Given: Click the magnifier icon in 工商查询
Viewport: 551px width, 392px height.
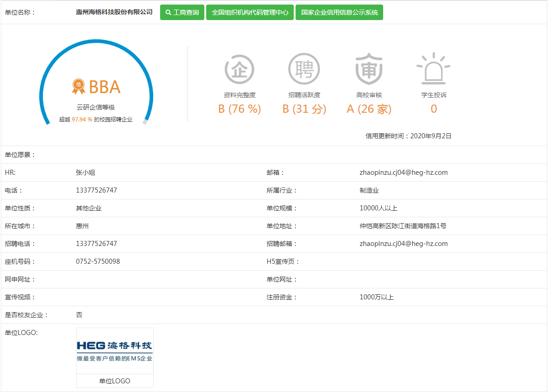Looking at the screenshot, I should (x=168, y=13).
